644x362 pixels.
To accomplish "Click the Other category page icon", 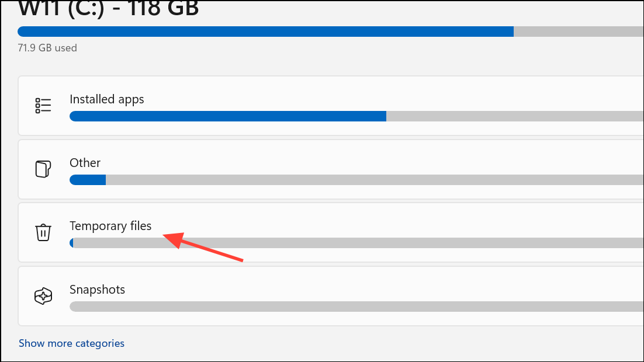I will [43, 169].
